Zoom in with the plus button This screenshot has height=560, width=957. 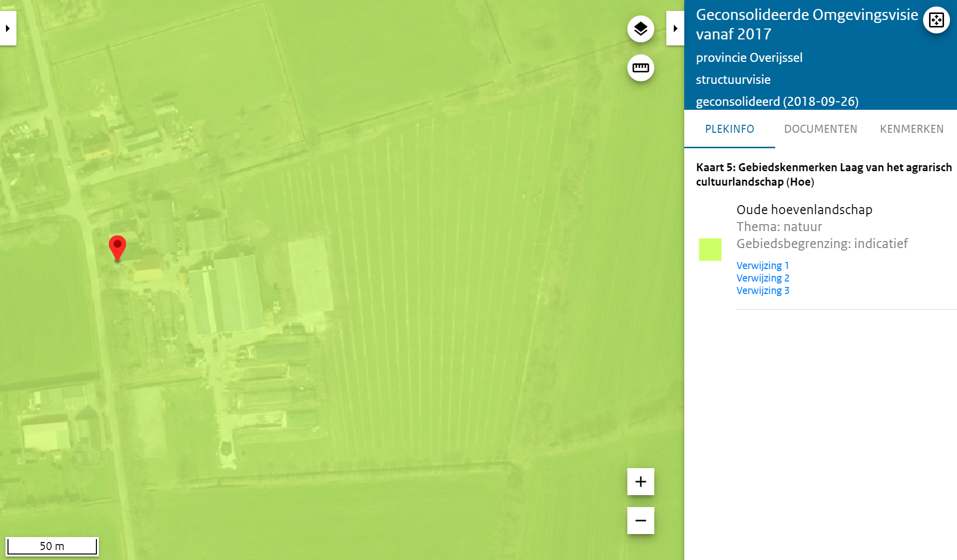click(x=640, y=482)
